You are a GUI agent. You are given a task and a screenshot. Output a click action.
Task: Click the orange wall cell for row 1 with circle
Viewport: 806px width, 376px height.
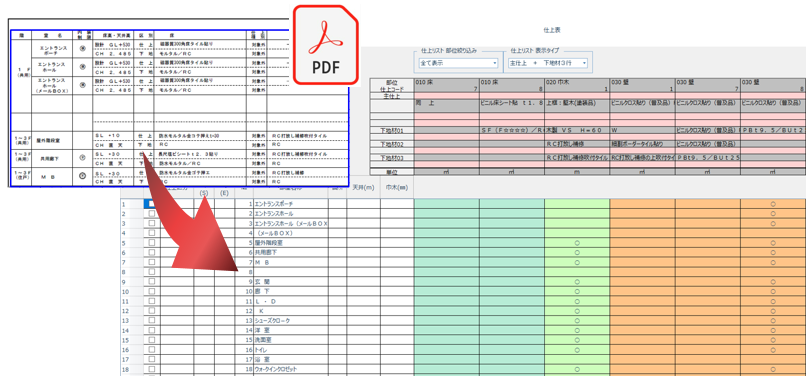tap(773, 204)
